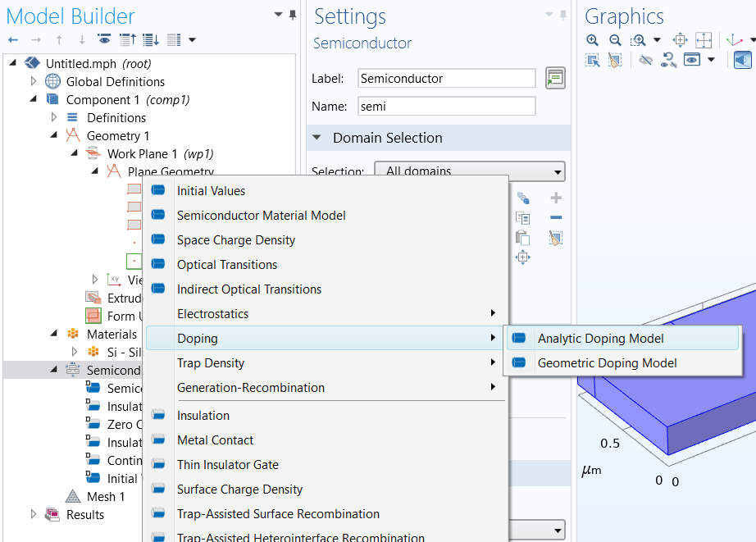Select Analytic Doping Model from submenu

pos(600,339)
